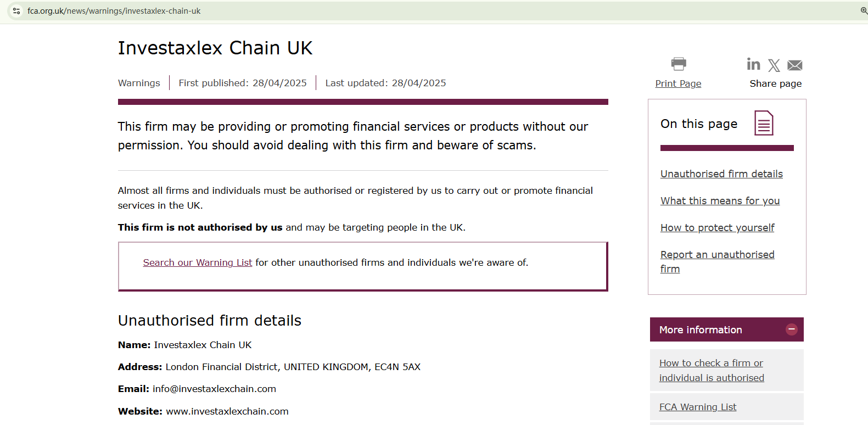Open the FCA Warning List link
Viewport: 868px width, 425px height.
pos(698,407)
